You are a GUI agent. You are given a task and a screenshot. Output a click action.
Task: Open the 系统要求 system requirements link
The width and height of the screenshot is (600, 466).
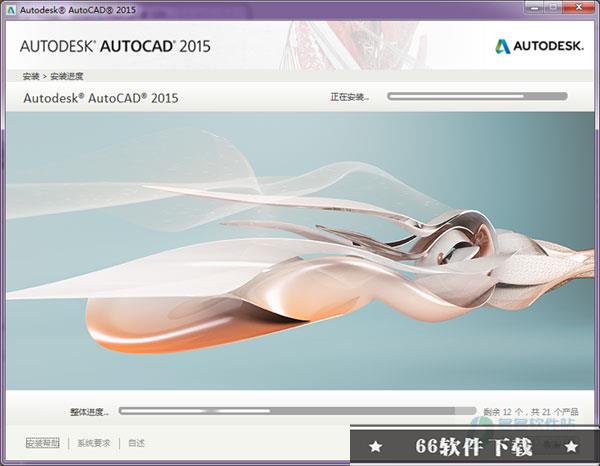pos(94,443)
